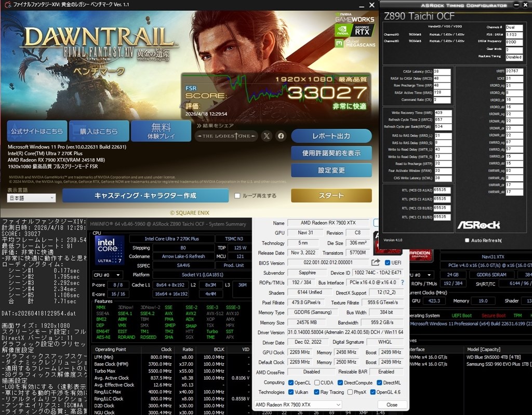Click the DRAM Frequency field showing 8200
This screenshot has height=415, width=532.
coord(514,42)
